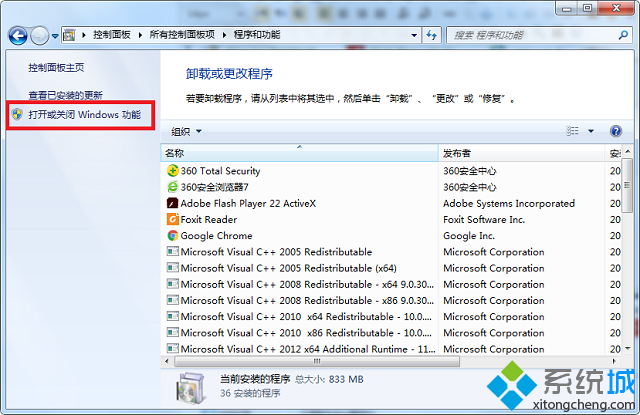640x415 pixels.
Task: Click the Adobe Flash Player icon
Action: pyautogui.click(x=173, y=203)
